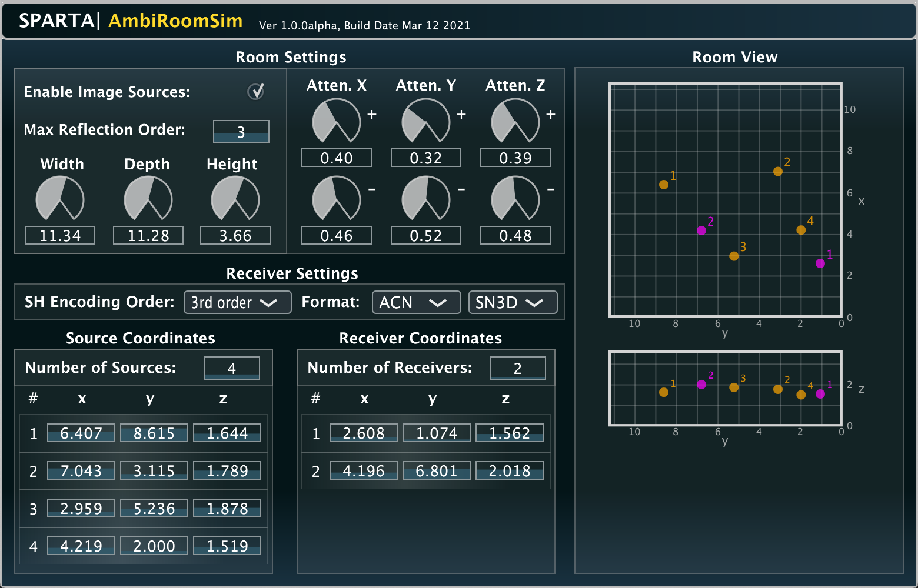918x588 pixels.
Task: Click the Width value box 11.34
Action: tap(60, 236)
